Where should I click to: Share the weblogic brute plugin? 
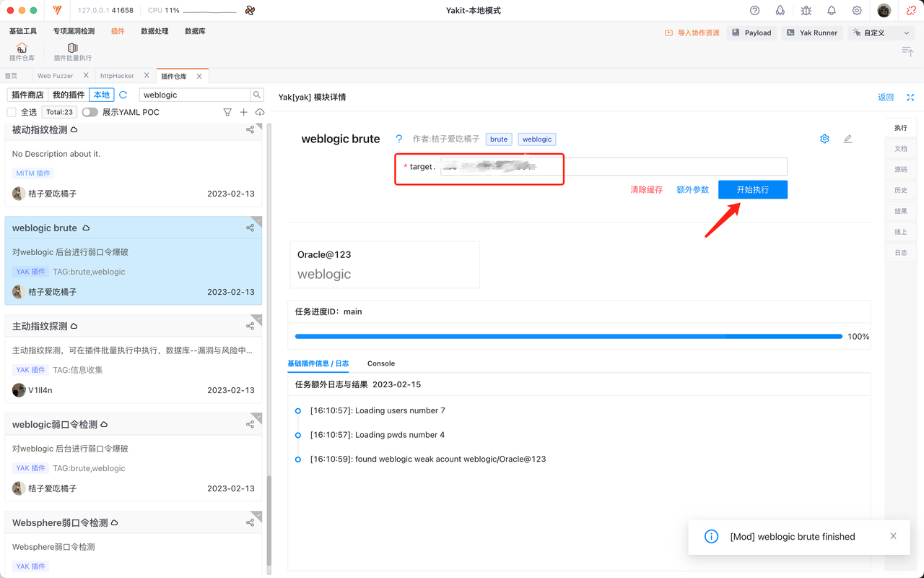click(x=250, y=228)
